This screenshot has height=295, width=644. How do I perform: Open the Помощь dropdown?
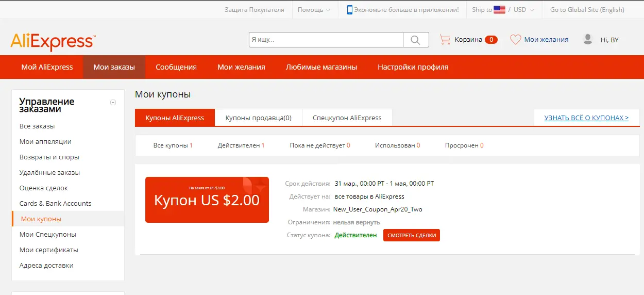coord(314,9)
